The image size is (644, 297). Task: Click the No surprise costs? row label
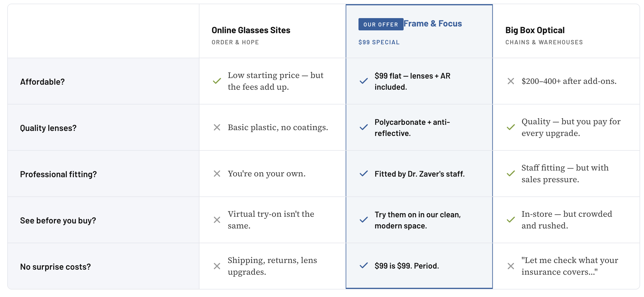(55, 267)
